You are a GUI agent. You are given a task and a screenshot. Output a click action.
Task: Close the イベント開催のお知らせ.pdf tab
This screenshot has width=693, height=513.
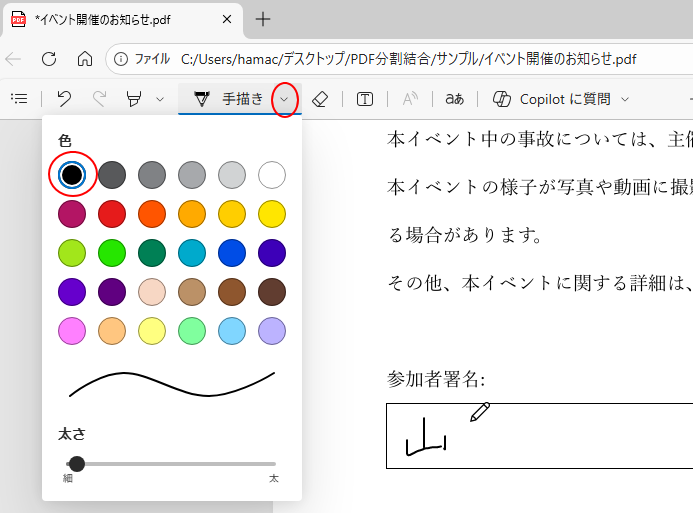coord(227,19)
